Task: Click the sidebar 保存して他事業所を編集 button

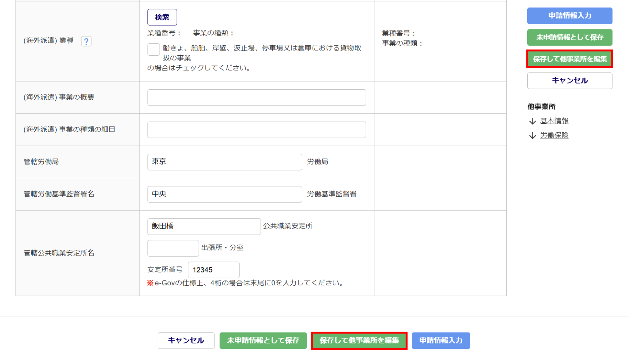Action: (569, 59)
